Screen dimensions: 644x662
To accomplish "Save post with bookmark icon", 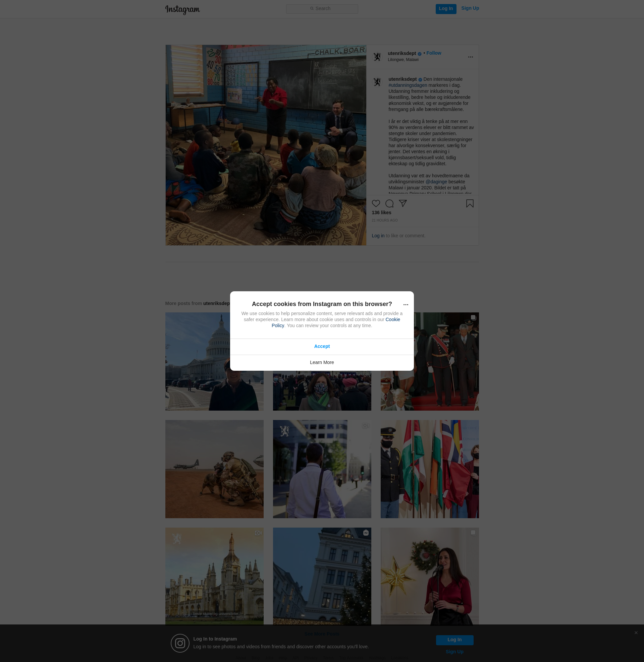I will pyautogui.click(x=470, y=203).
